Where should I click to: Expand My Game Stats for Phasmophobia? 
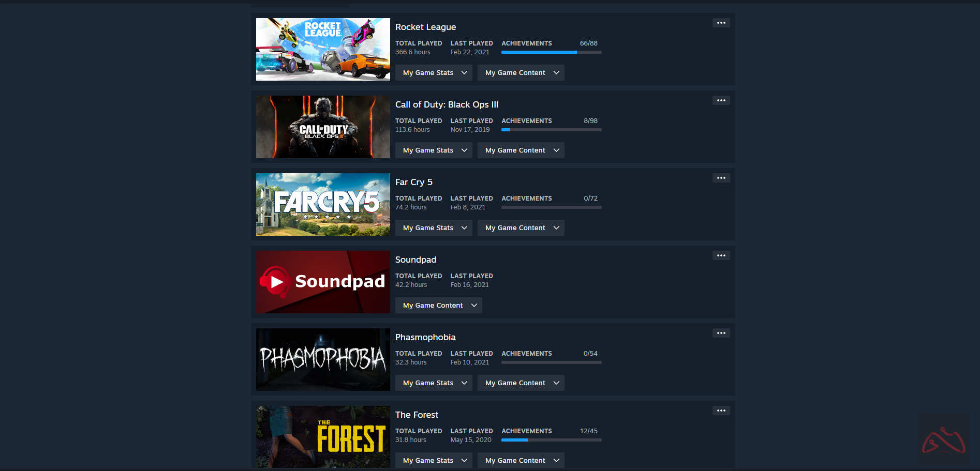click(434, 383)
